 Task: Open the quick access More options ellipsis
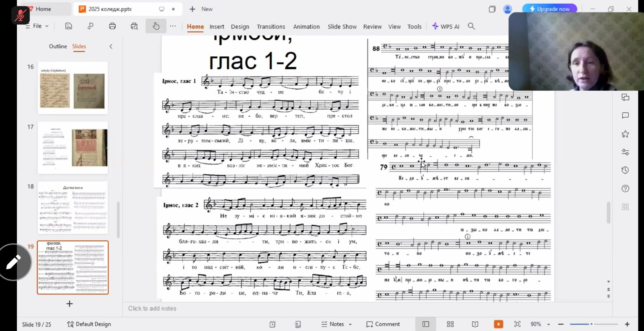click(x=173, y=26)
